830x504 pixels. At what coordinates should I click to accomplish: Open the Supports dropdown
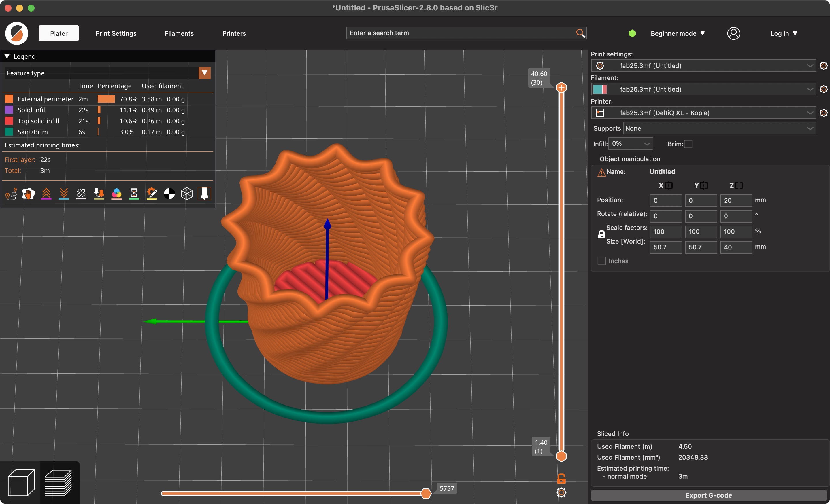tap(720, 129)
